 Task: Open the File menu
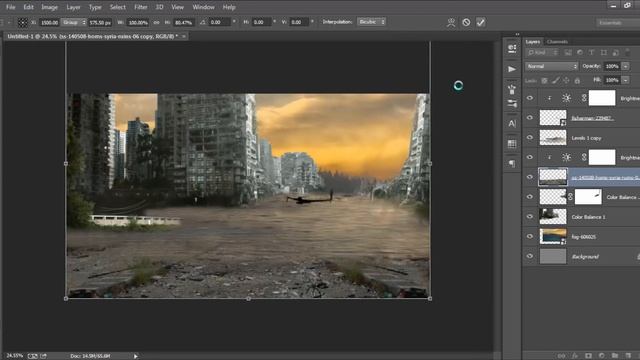(11, 7)
